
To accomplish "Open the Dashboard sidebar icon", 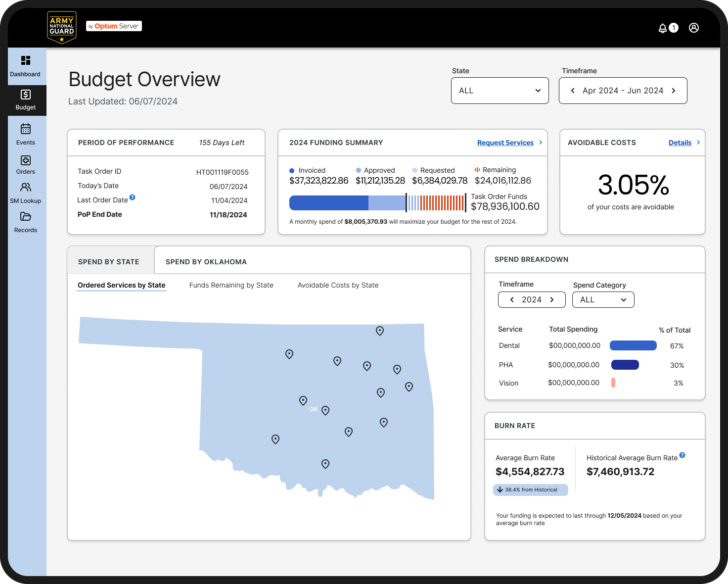I will (26, 60).
